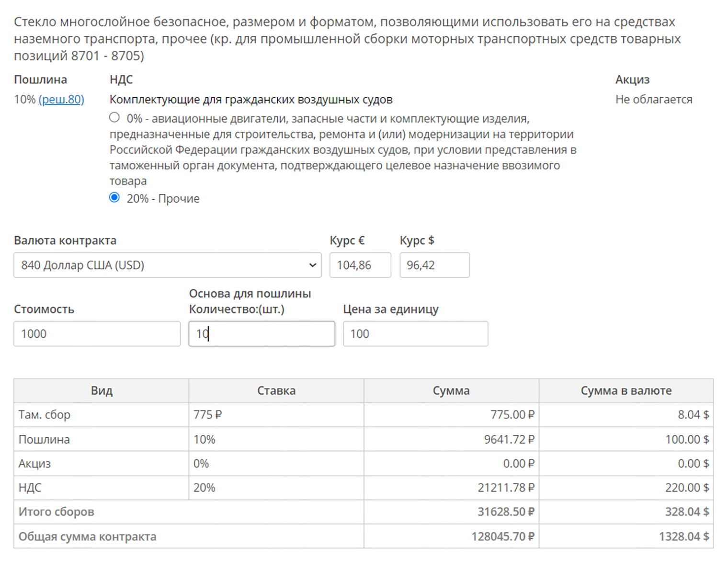Click the Пошлина row label in the table
728x569 pixels.
click(44, 439)
